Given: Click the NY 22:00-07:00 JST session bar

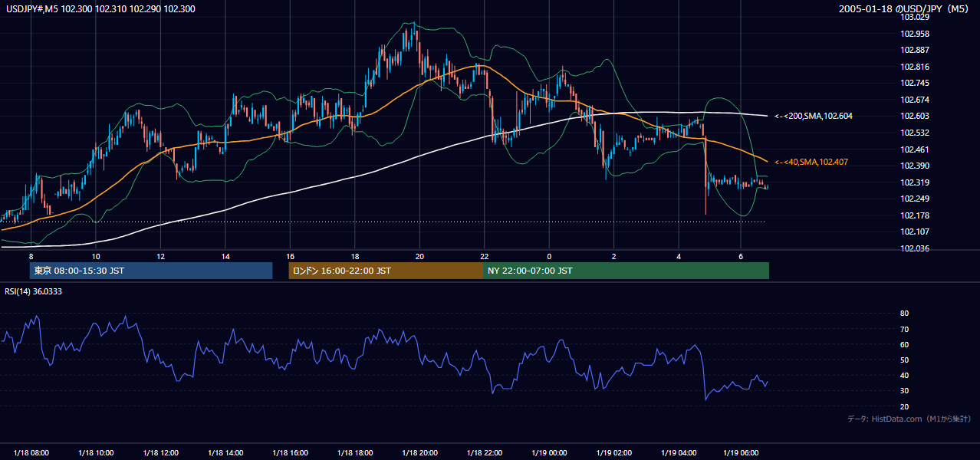Looking at the screenshot, I should (x=626, y=271).
